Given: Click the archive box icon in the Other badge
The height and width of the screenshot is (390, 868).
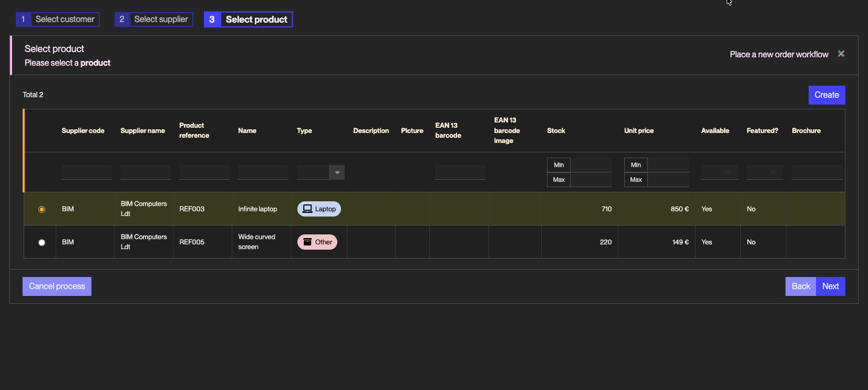Looking at the screenshot, I should [x=307, y=242].
